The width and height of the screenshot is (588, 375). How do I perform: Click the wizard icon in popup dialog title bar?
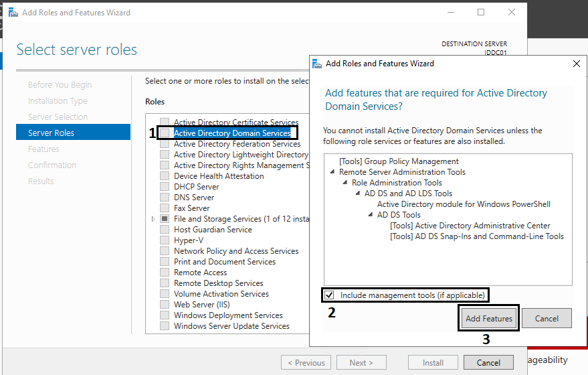[317, 64]
